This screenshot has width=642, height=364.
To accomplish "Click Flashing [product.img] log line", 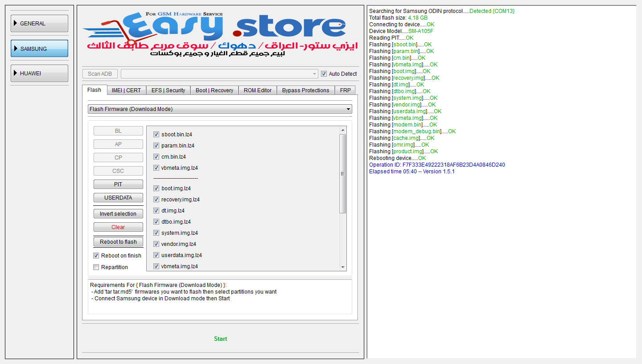I will [403, 151].
